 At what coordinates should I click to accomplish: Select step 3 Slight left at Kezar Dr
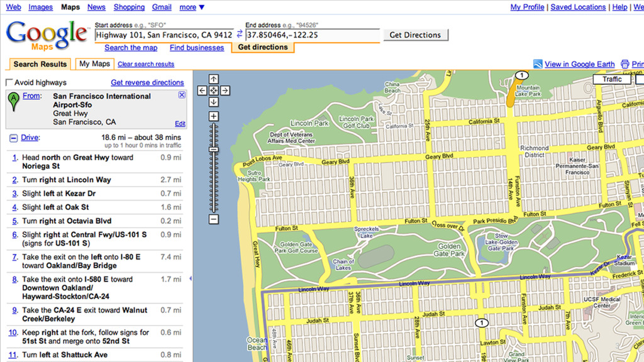click(x=95, y=194)
